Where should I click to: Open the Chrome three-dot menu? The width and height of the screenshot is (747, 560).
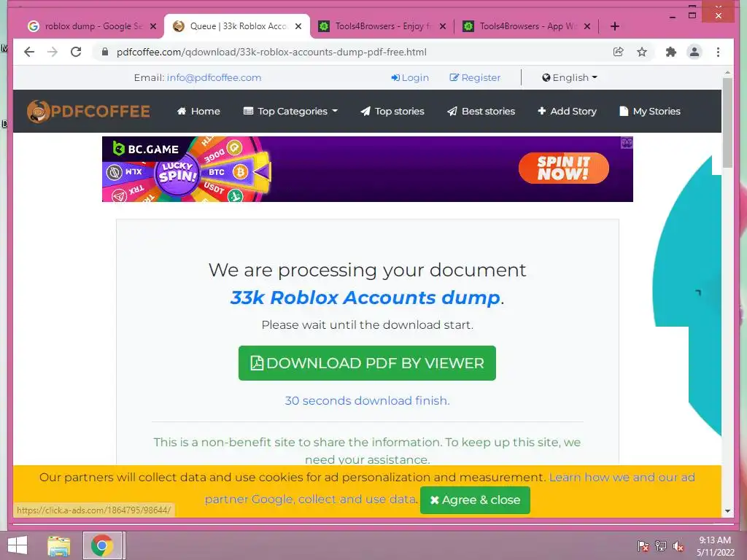[x=719, y=52]
